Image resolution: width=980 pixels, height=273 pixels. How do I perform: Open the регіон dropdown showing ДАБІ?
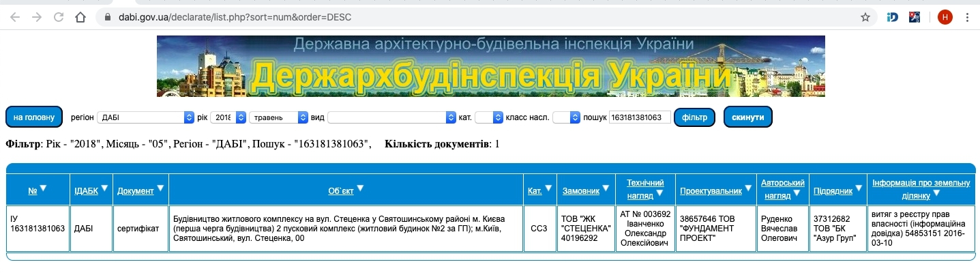(x=146, y=117)
